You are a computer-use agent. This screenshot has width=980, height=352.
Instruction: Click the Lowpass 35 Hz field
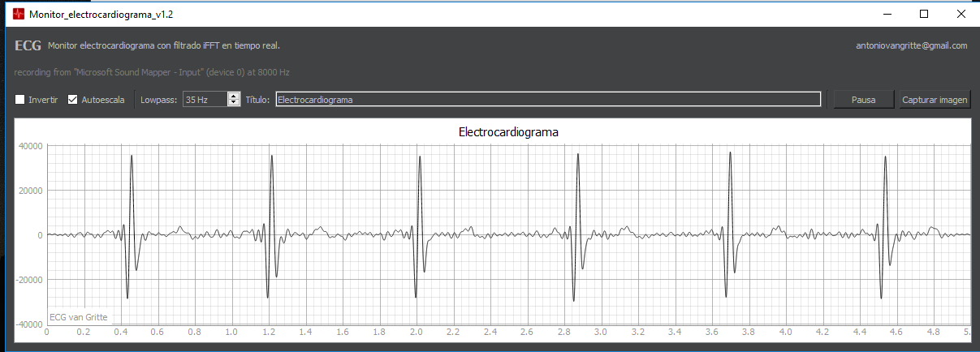coord(205,100)
